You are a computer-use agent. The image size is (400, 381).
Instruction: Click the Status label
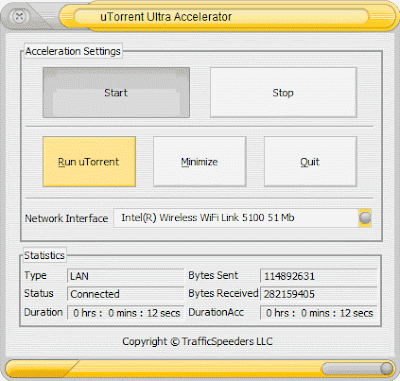[39, 293]
